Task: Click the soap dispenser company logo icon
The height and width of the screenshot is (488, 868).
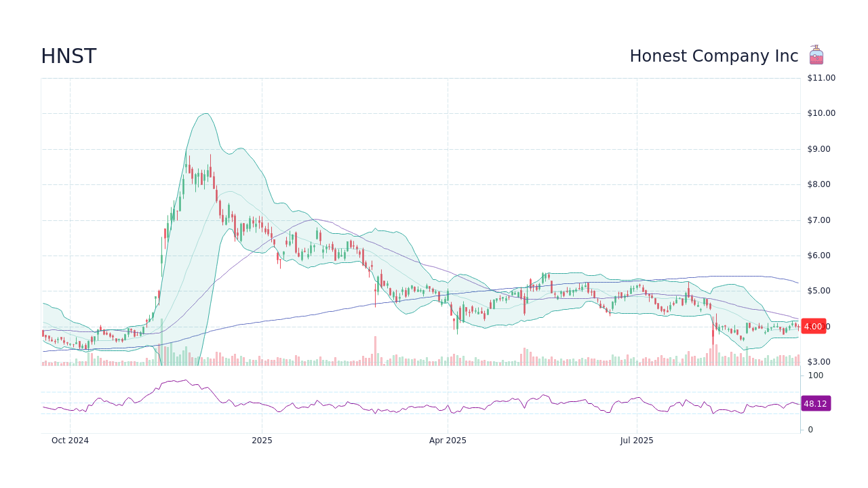Action: pyautogui.click(x=815, y=55)
